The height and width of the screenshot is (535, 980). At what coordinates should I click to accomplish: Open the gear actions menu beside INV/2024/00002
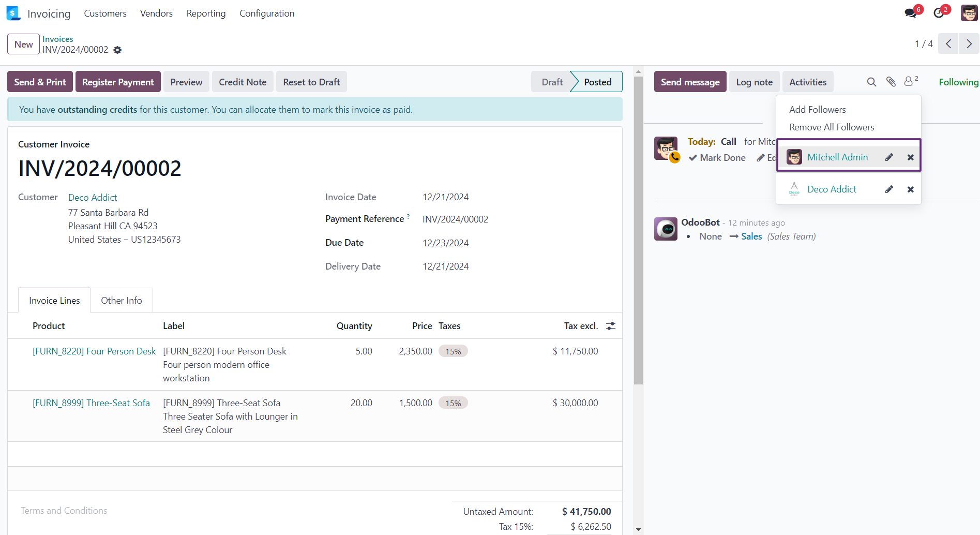tap(117, 50)
